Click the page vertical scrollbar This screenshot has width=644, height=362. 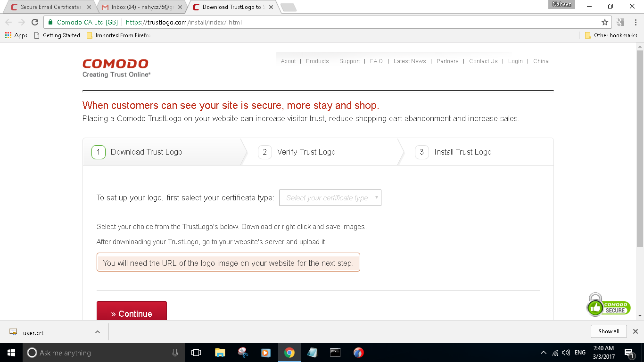pyautogui.click(x=640, y=148)
